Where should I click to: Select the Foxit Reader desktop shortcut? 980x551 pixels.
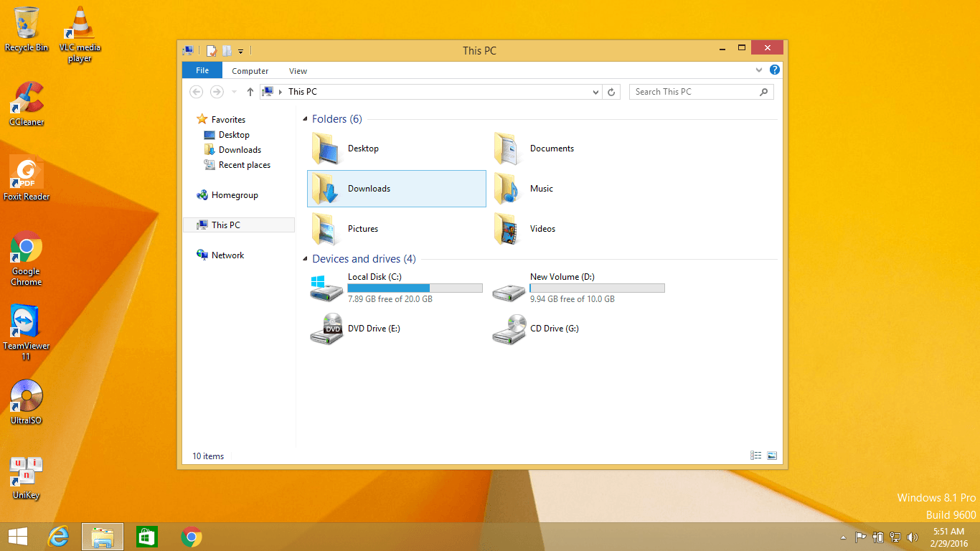pos(27,179)
